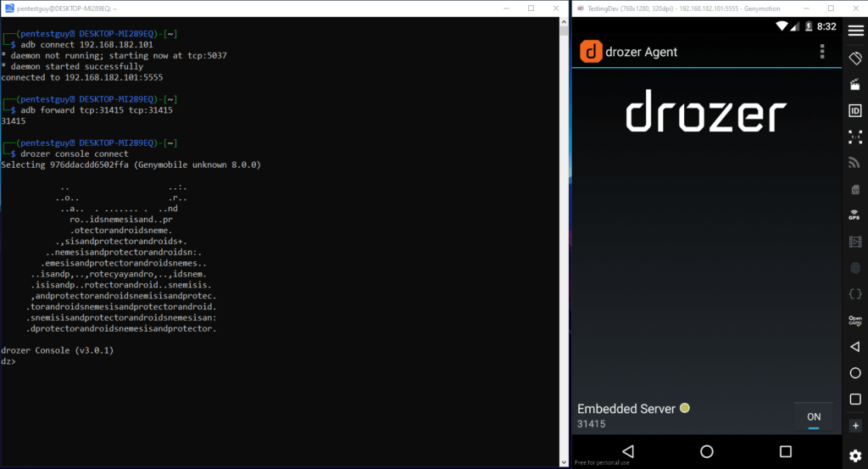Open the camera webcam film widget
This screenshot has height=469, width=868.
855,242
